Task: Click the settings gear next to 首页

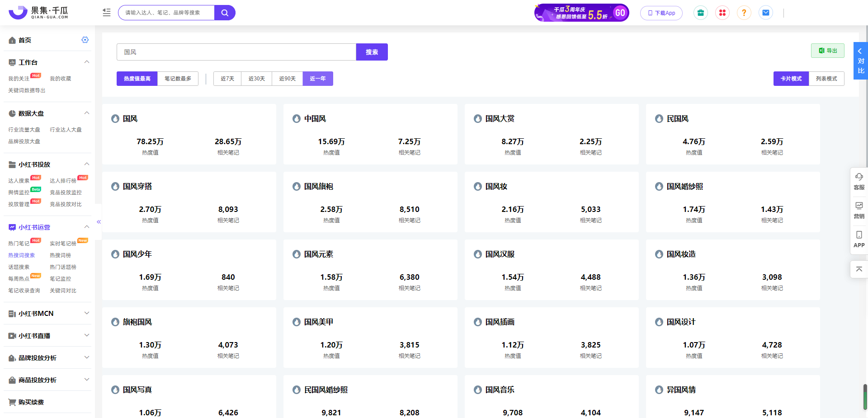Action: click(x=85, y=40)
